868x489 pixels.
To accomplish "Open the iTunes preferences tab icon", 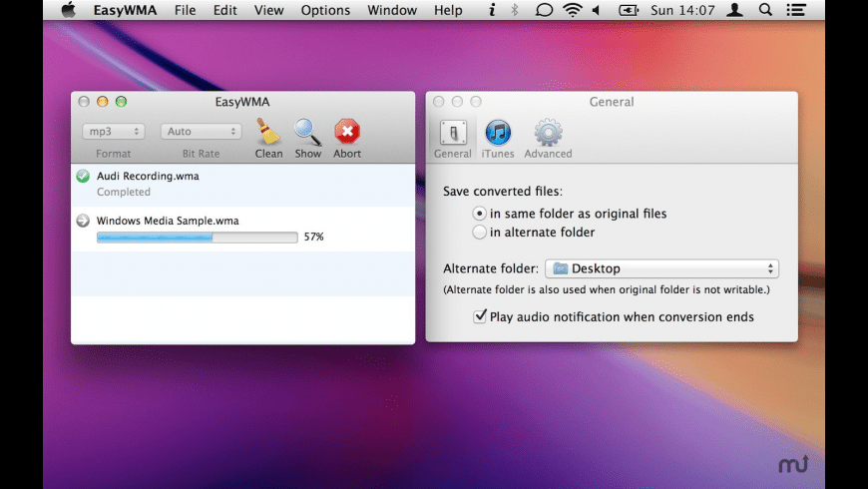I will pyautogui.click(x=498, y=133).
